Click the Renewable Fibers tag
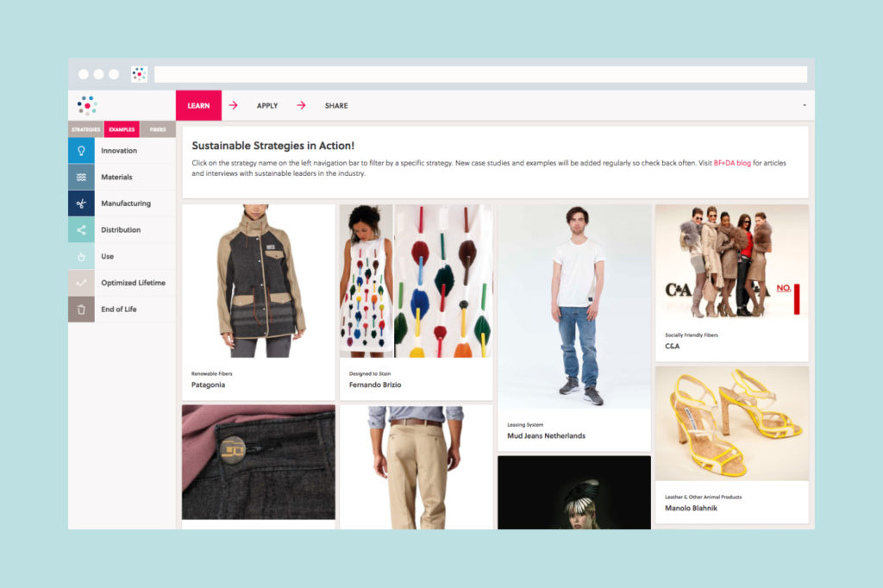Screen dimensions: 883x588 (x=212, y=373)
